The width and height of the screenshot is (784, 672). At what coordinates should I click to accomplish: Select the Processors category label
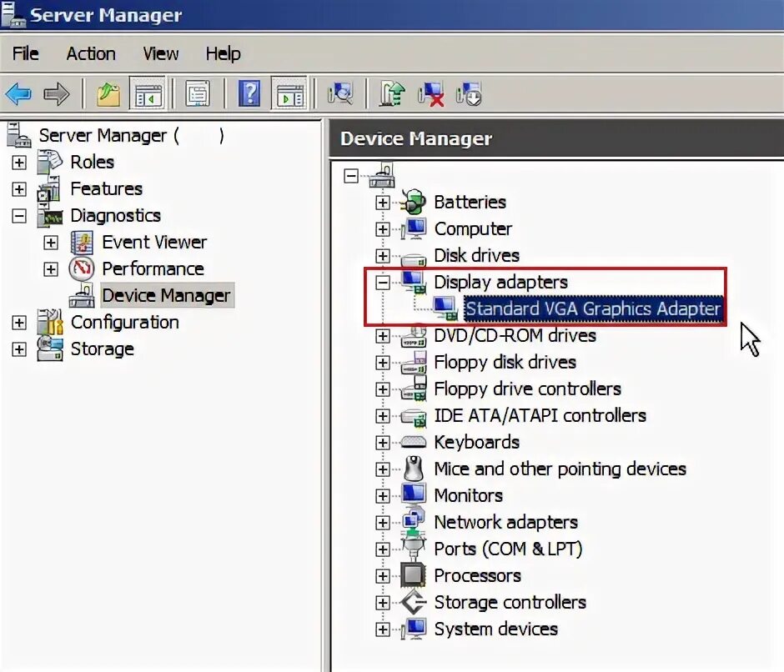(x=478, y=575)
